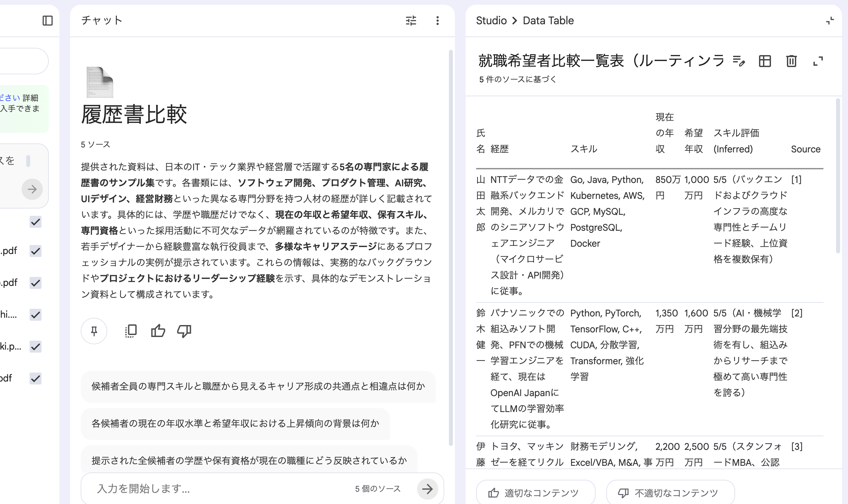Edit the data table title icon
This screenshot has width=848, height=504.
click(739, 61)
